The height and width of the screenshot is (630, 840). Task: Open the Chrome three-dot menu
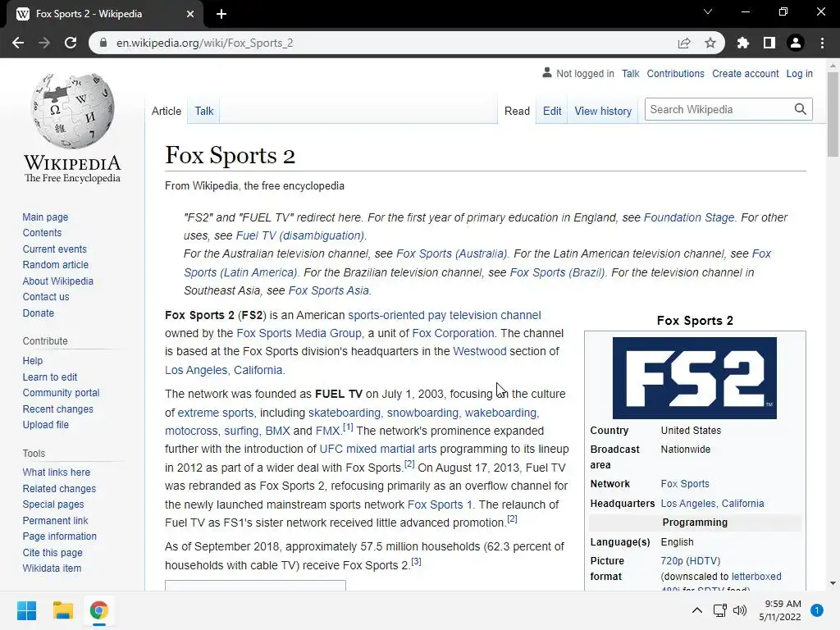[822, 43]
